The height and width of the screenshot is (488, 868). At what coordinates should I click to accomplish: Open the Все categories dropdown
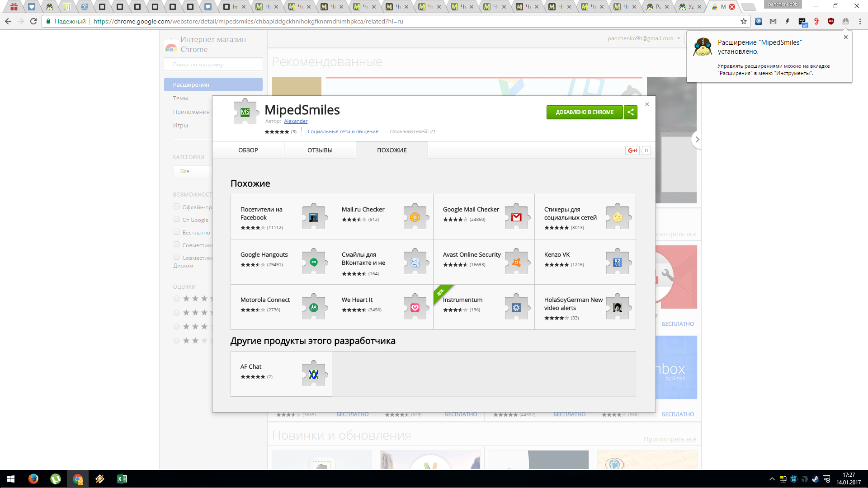[193, 171]
